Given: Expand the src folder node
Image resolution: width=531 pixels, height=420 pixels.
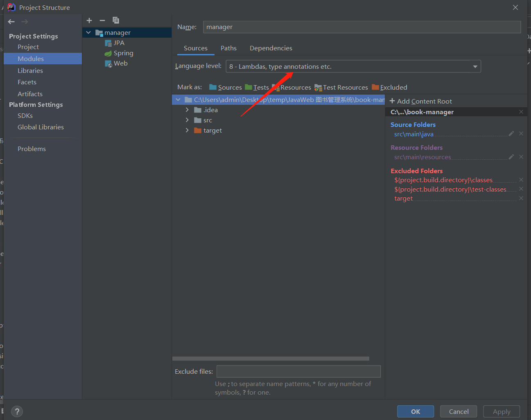Looking at the screenshot, I should click(187, 120).
